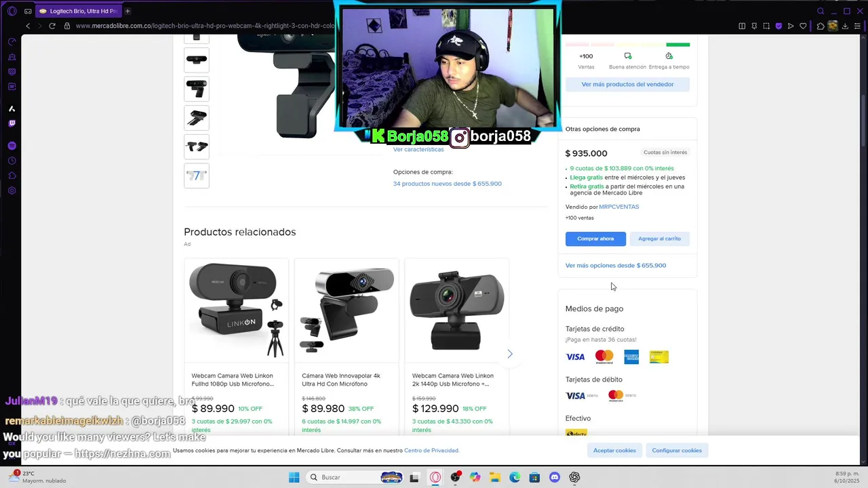868x488 pixels.
Task: Open Windows Start menu
Action: pyautogui.click(x=294, y=477)
